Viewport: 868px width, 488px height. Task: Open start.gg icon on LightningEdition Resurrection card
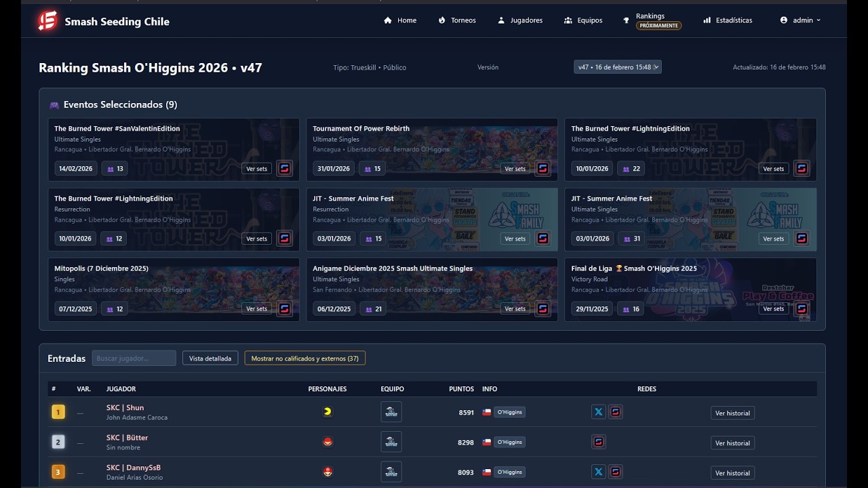[285, 239]
